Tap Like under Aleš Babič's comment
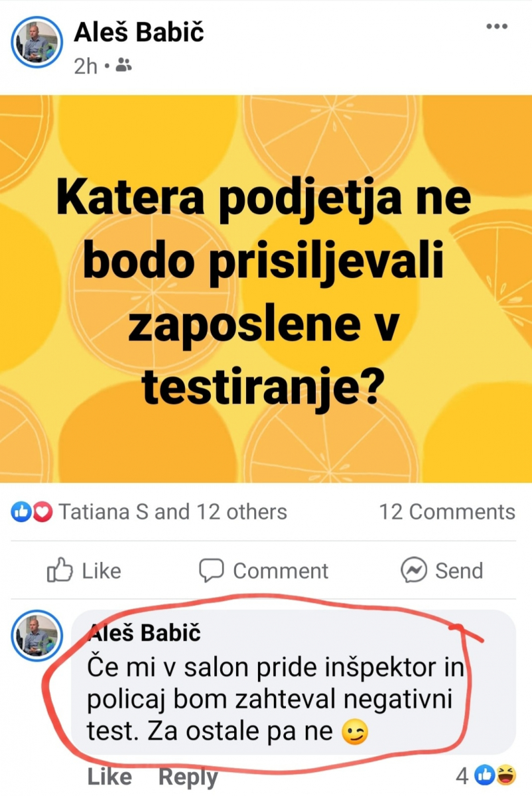The image size is (532, 796). pyautogui.click(x=109, y=776)
